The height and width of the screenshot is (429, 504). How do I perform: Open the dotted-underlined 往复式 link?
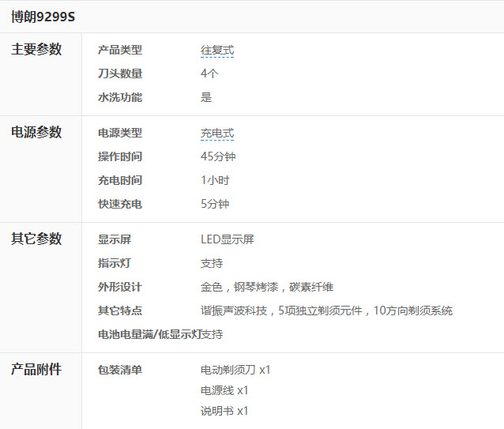point(217,50)
